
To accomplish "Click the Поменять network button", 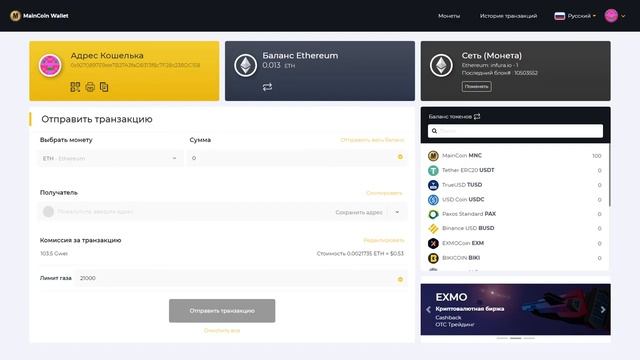I will coord(476,87).
